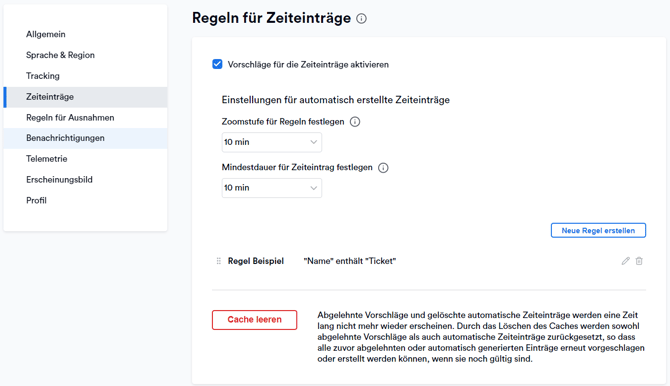
Task: Open Zoomstufe für Regeln dropdown
Action: (272, 142)
